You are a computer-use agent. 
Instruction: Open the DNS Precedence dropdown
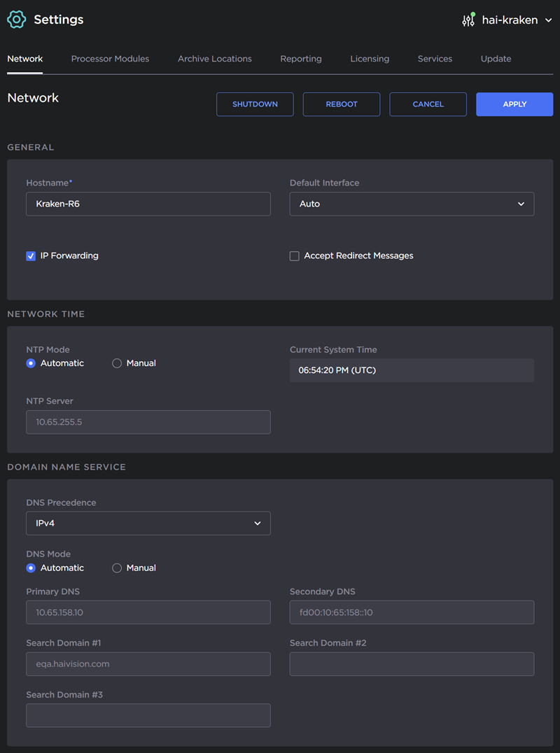pyautogui.click(x=148, y=523)
